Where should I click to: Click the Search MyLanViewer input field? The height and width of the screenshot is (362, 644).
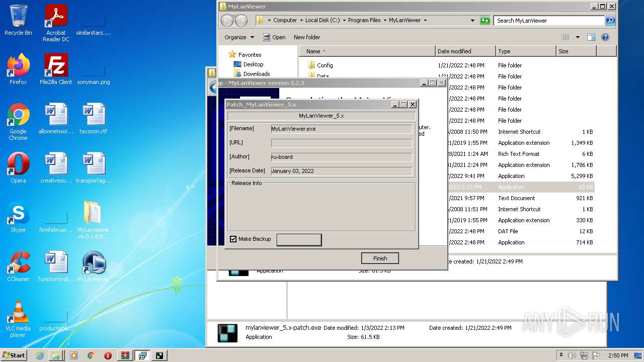click(x=549, y=21)
